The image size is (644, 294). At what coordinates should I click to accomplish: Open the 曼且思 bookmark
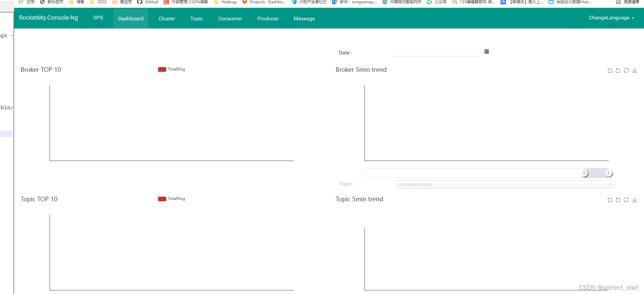pos(122,2)
